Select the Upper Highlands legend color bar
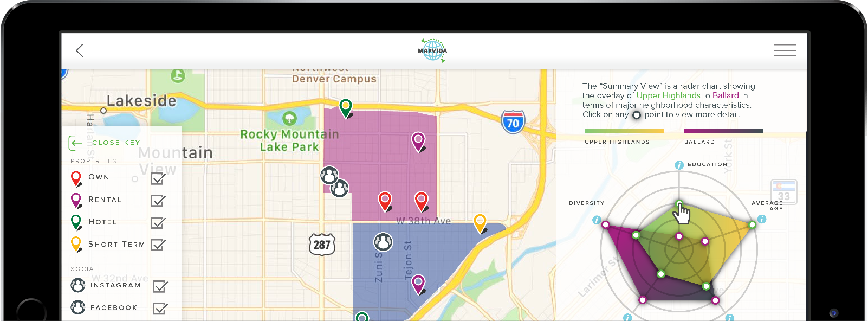The image size is (868, 321). tap(624, 131)
